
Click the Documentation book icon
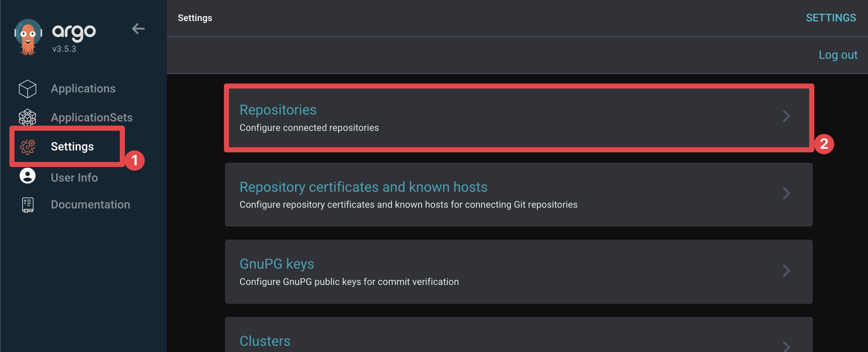pyautogui.click(x=28, y=205)
